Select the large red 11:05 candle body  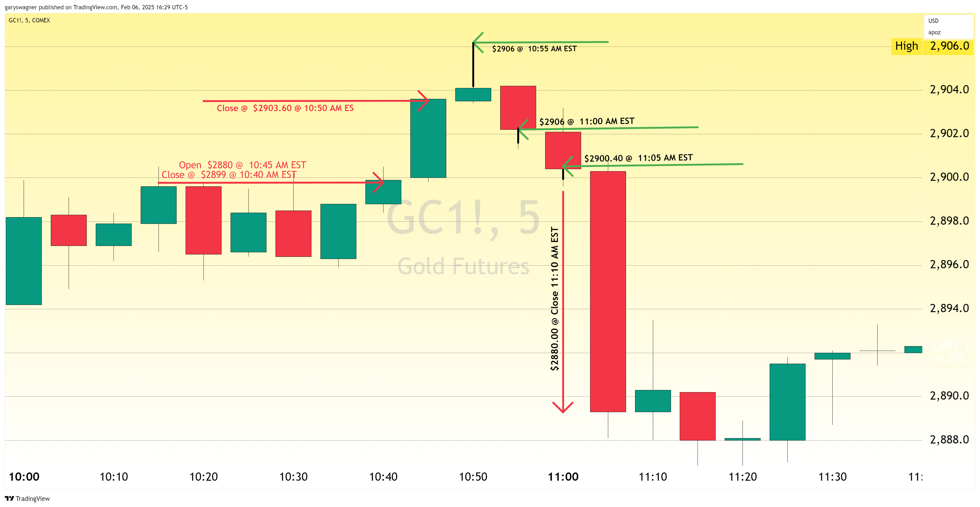608,291
